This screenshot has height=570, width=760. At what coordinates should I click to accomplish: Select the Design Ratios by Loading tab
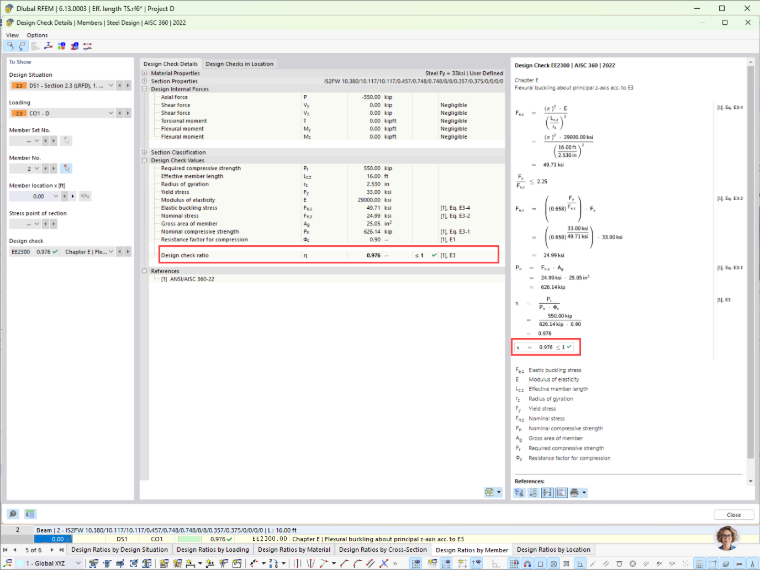213,550
